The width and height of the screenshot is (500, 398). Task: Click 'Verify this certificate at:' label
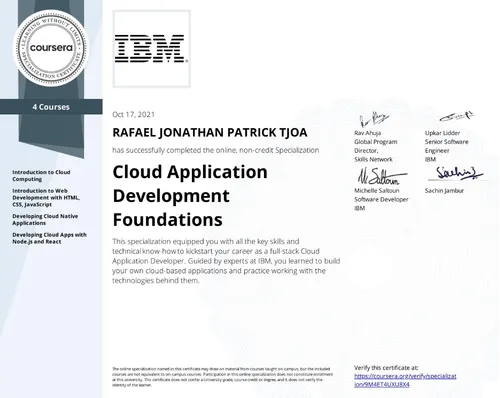(x=386, y=368)
